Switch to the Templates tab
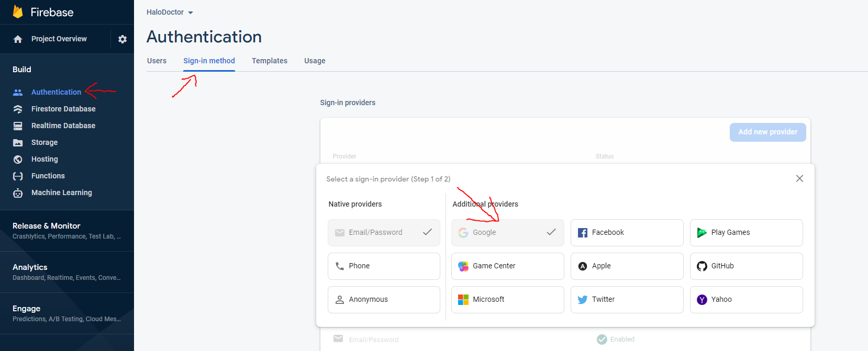This screenshot has width=868, height=351. point(269,61)
